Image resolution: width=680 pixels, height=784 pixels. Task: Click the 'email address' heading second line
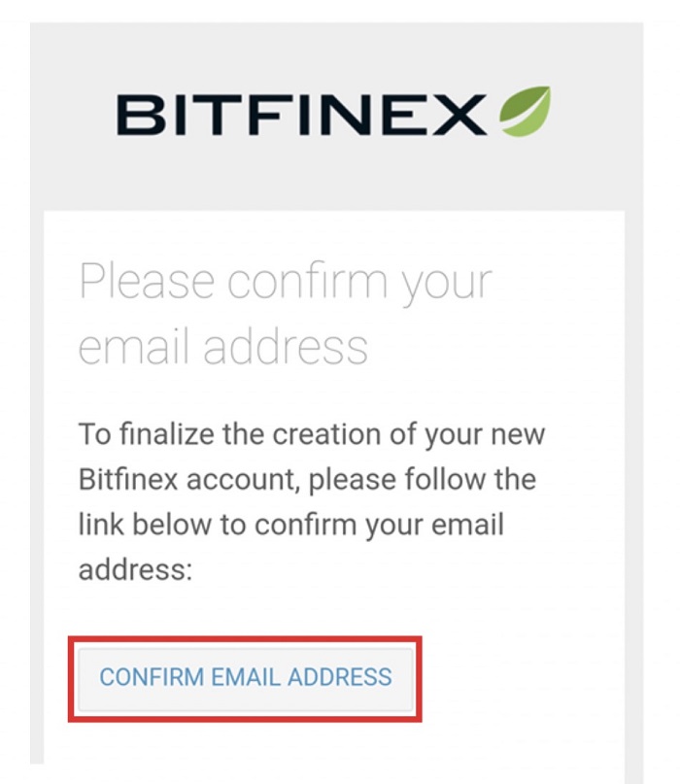click(x=223, y=347)
